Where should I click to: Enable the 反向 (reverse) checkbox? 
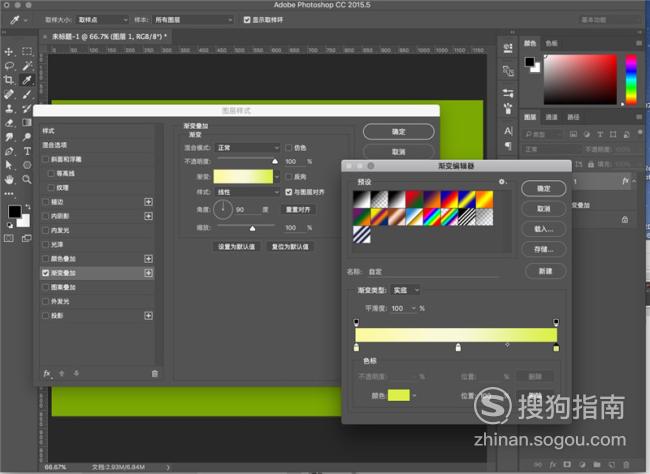(289, 177)
